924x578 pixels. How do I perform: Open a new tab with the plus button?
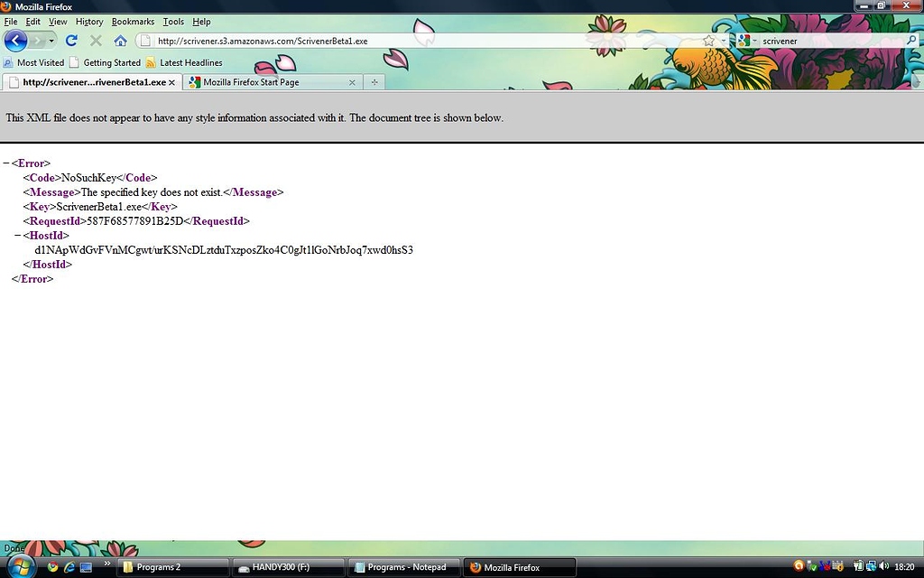tap(374, 81)
